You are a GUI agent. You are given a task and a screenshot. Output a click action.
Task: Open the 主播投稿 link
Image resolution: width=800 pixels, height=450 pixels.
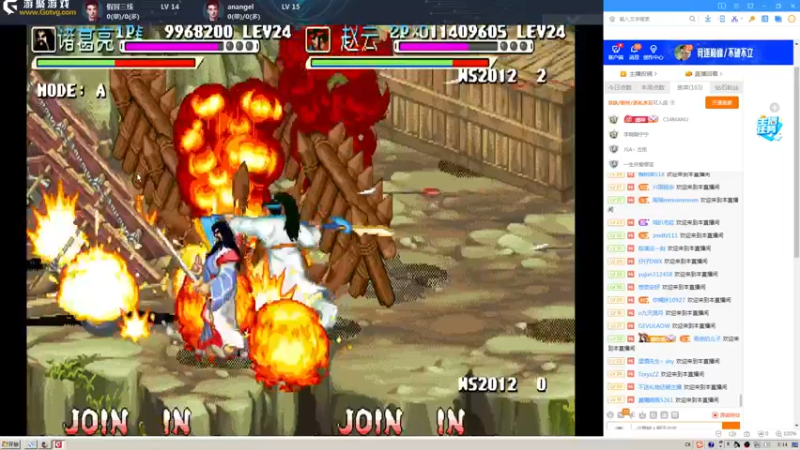point(640,74)
